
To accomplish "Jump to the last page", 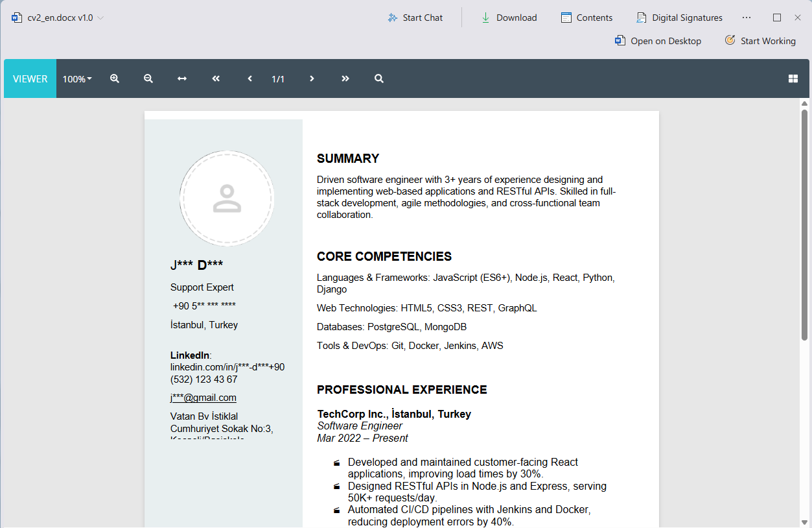I will click(345, 78).
